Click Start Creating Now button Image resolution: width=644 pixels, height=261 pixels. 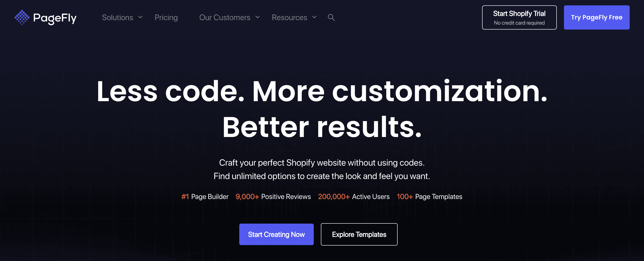[276, 235]
